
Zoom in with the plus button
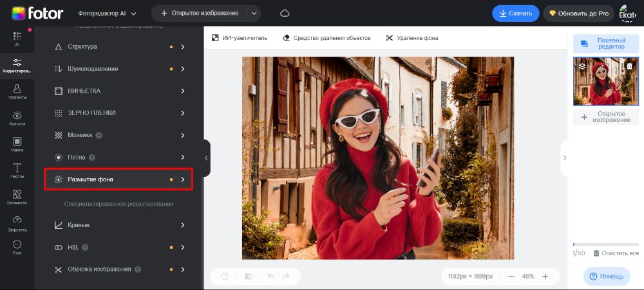point(545,276)
